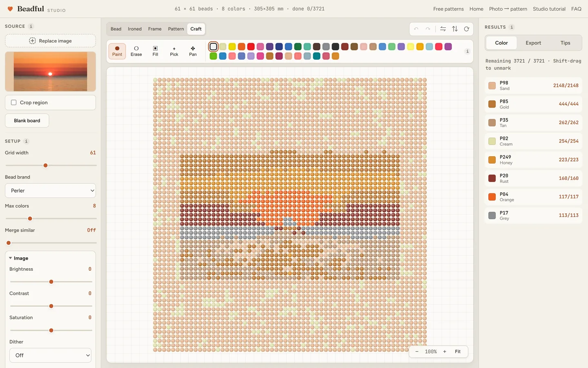Open the Studio tutorial link
This screenshot has width=588, height=368.
[549, 9]
